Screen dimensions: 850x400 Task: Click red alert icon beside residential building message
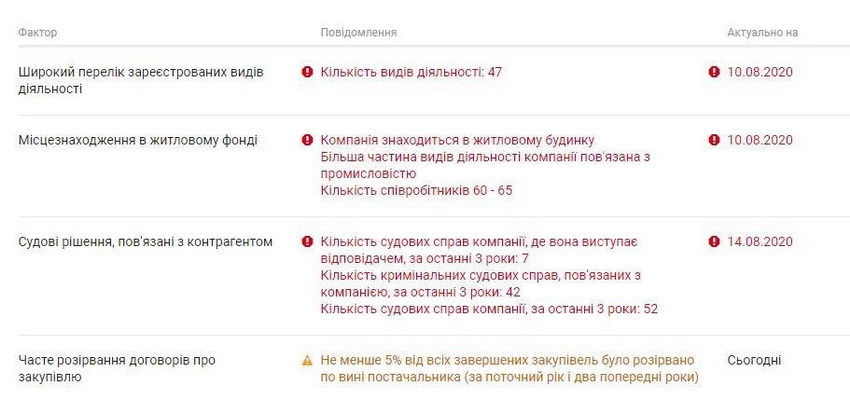308,140
